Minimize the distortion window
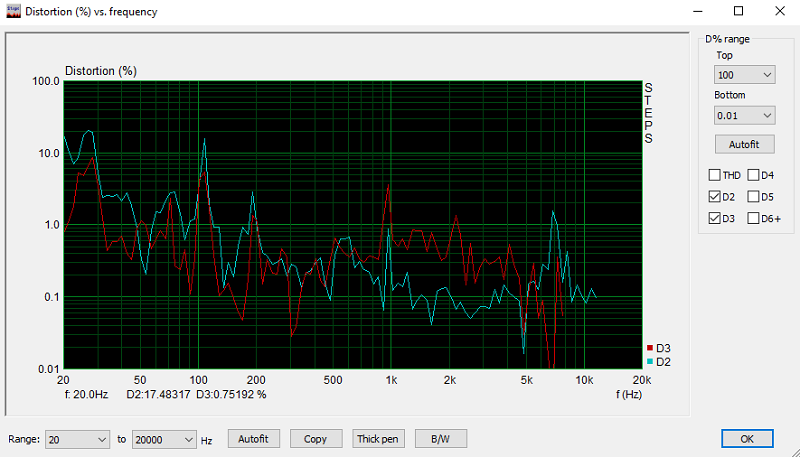The image size is (800, 457). pos(698,11)
